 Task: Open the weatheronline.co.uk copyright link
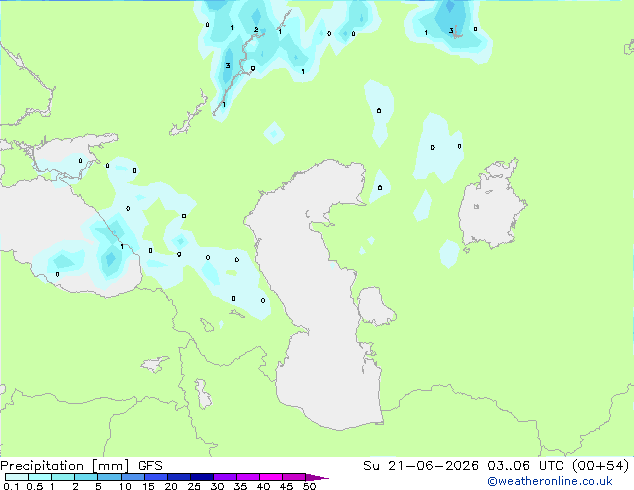(550, 481)
